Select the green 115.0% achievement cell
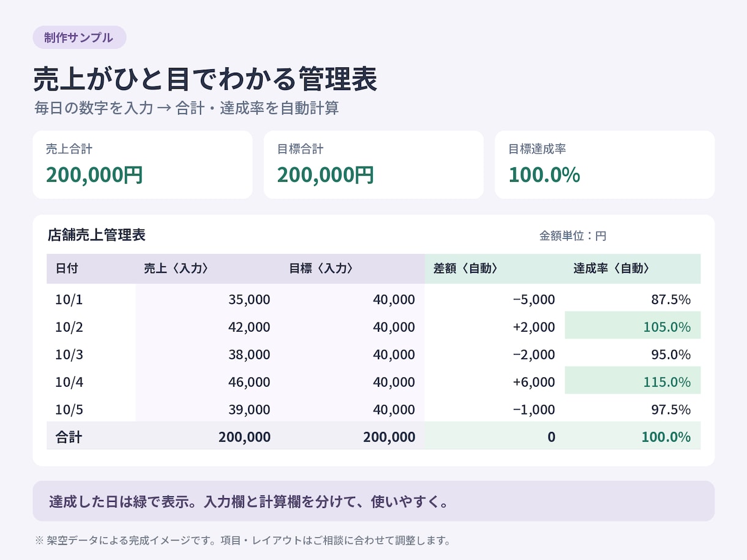Image resolution: width=747 pixels, height=560 pixels. point(633,380)
